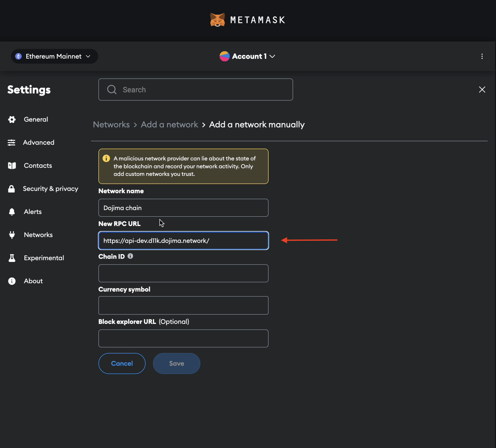Click the New RPC URL input field
Screen dimensions: 496x448
point(183,240)
